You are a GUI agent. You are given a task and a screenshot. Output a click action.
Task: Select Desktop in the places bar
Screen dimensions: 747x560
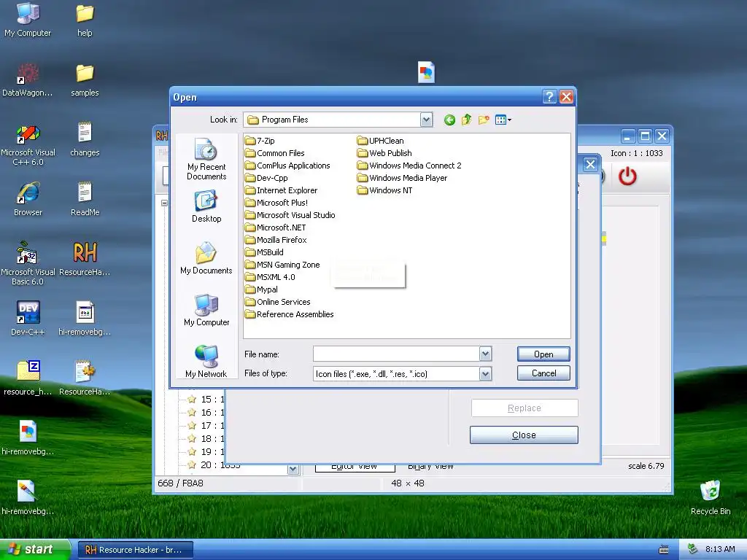[x=206, y=206]
